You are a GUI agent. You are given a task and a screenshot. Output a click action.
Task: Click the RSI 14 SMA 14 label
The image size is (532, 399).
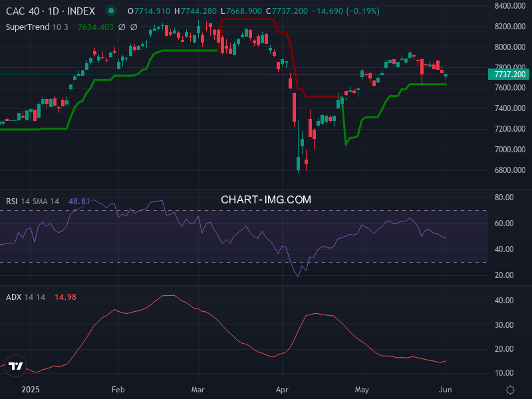pyautogui.click(x=33, y=201)
